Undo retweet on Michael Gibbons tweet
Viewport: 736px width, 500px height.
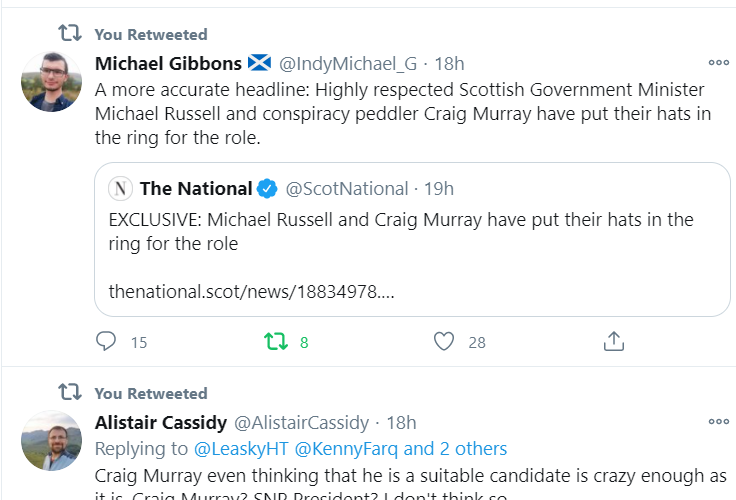tap(276, 342)
